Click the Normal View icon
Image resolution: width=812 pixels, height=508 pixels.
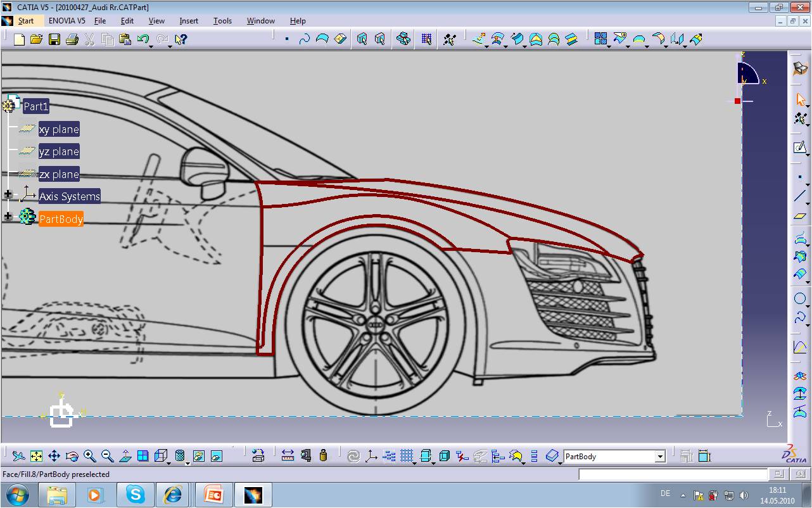tap(125, 455)
